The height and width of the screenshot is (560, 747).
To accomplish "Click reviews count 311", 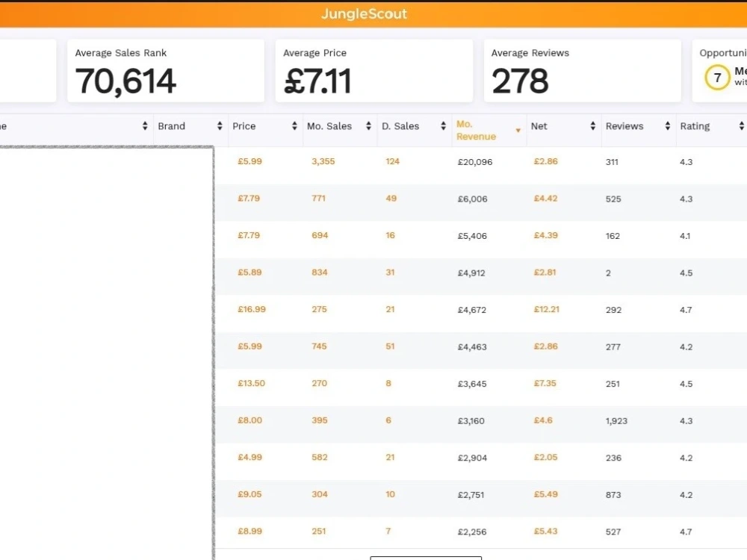I will point(612,162).
